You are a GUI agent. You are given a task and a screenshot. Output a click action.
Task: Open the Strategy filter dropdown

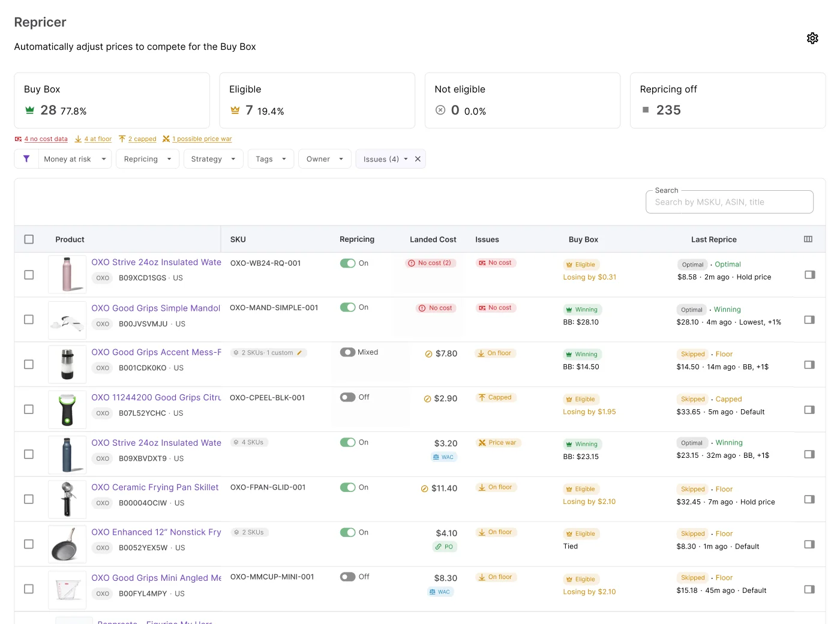pyautogui.click(x=213, y=159)
